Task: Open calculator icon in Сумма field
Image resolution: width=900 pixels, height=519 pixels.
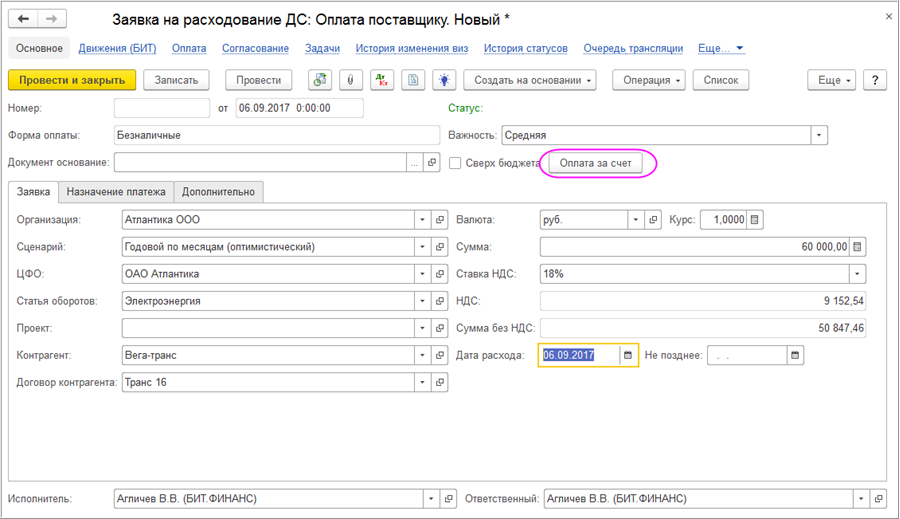Action: pyautogui.click(x=858, y=246)
